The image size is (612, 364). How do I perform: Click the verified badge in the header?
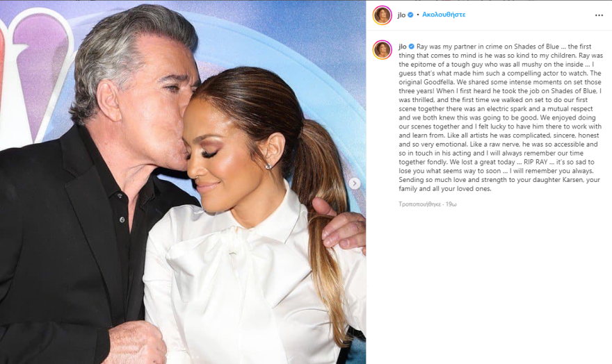coord(410,15)
